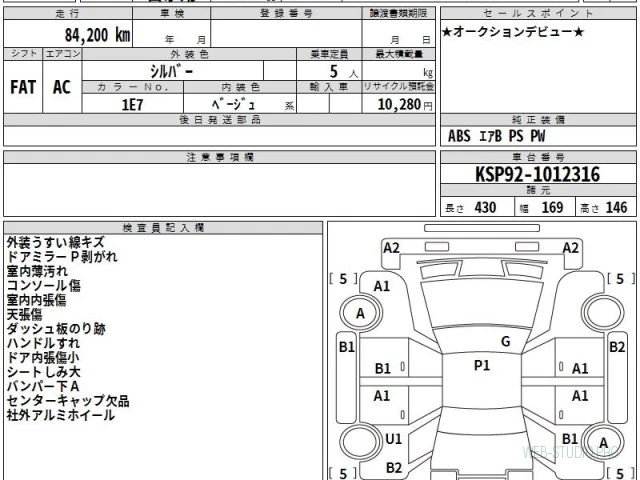
Task: Click equipment line ABS エアB PS PW
Action: [496, 136]
